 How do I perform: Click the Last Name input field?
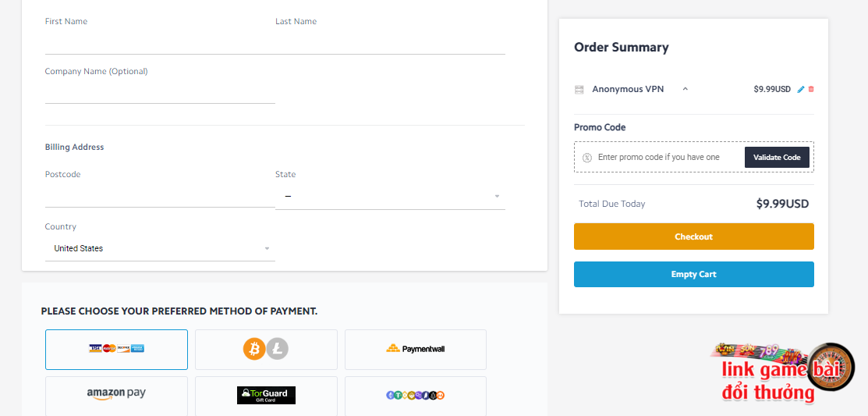click(390, 43)
